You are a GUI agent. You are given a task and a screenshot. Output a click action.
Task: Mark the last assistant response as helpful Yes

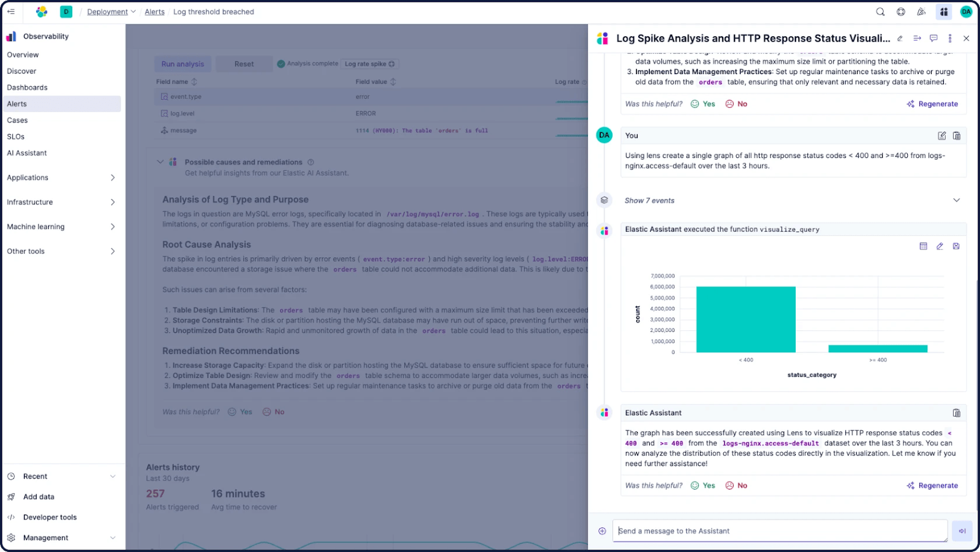703,486
